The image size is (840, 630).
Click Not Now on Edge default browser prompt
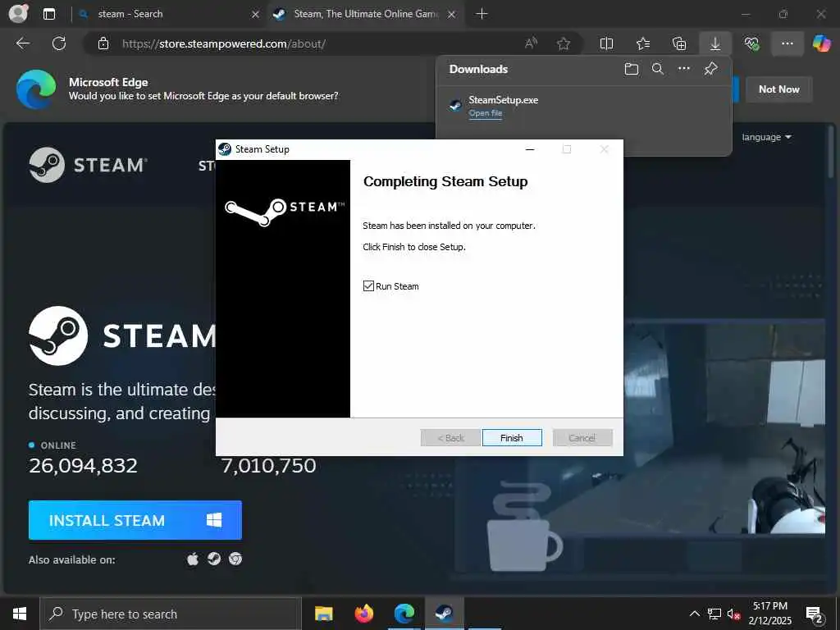[x=779, y=89]
